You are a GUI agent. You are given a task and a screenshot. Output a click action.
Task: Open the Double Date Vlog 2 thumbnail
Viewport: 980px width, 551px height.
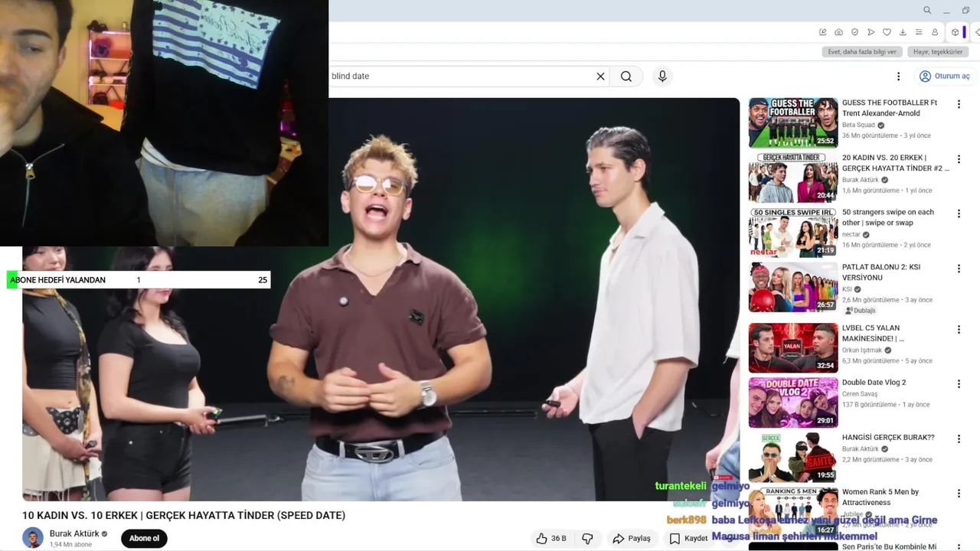click(x=793, y=403)
